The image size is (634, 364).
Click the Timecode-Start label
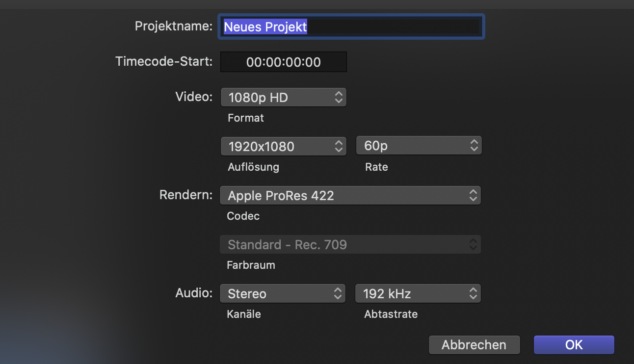164,62
